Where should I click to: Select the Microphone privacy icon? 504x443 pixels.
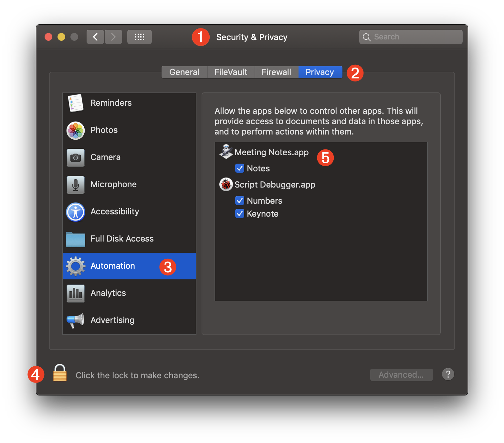click(x=75, y=184)
